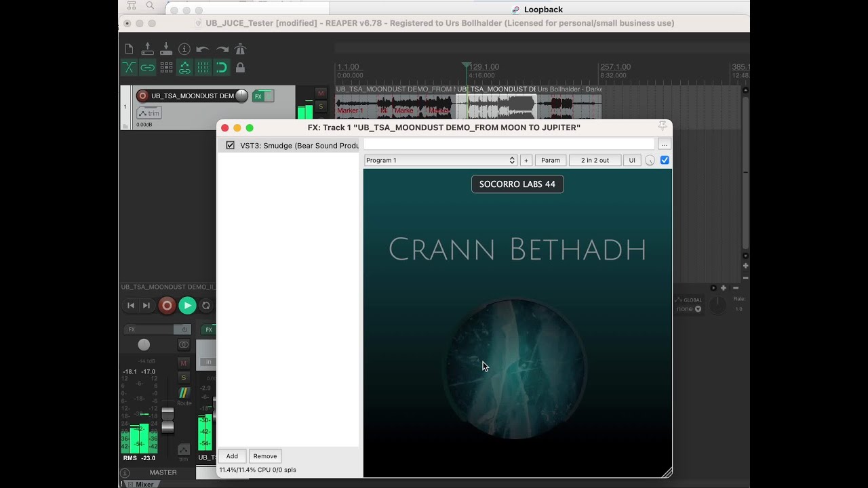
Task: Redo the action in REAPER toolbar
Action: 222,49
